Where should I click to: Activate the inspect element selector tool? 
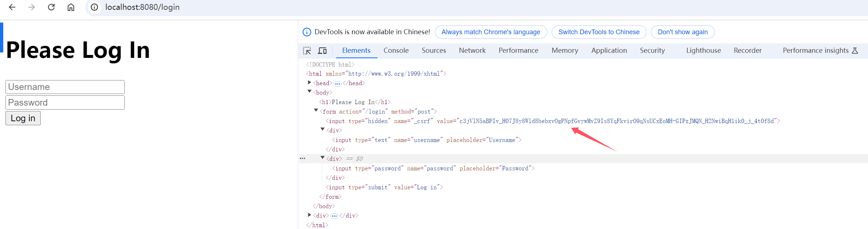click(307, 51)
